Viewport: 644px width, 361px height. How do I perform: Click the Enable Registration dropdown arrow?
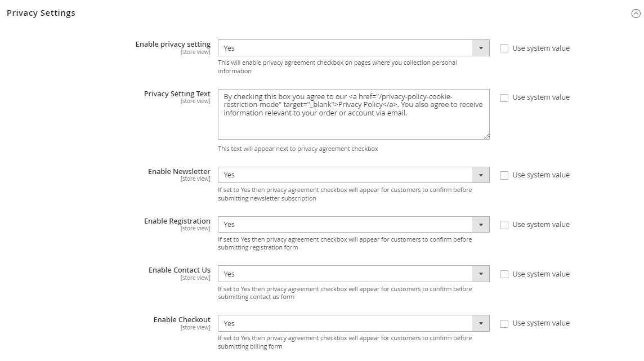click(481, 225)
